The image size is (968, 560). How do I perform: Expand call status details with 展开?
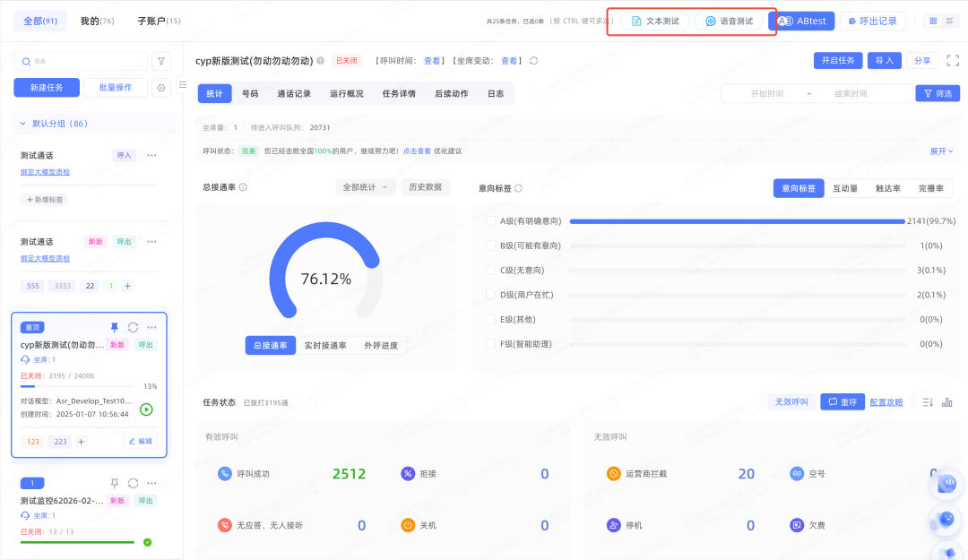[941, 151]
